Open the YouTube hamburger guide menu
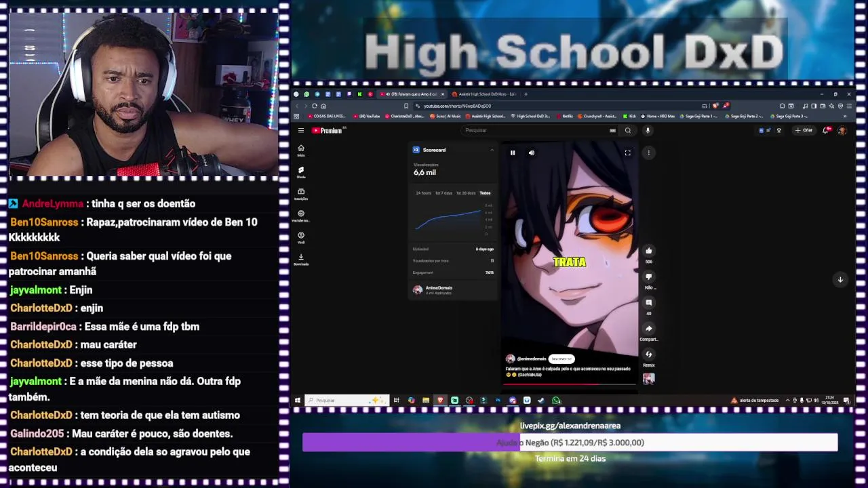The width and height of the screenshot is (868, 488). point(301,130)
